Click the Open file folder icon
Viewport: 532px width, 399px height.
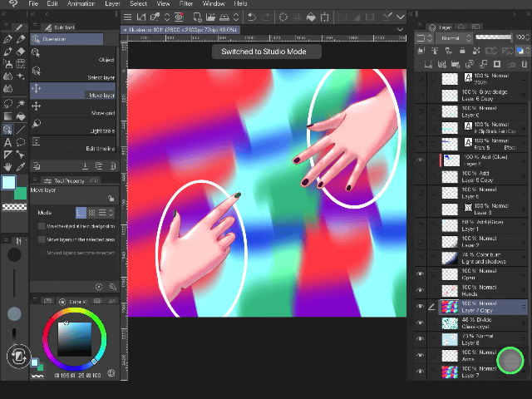(x=210, y=17)
